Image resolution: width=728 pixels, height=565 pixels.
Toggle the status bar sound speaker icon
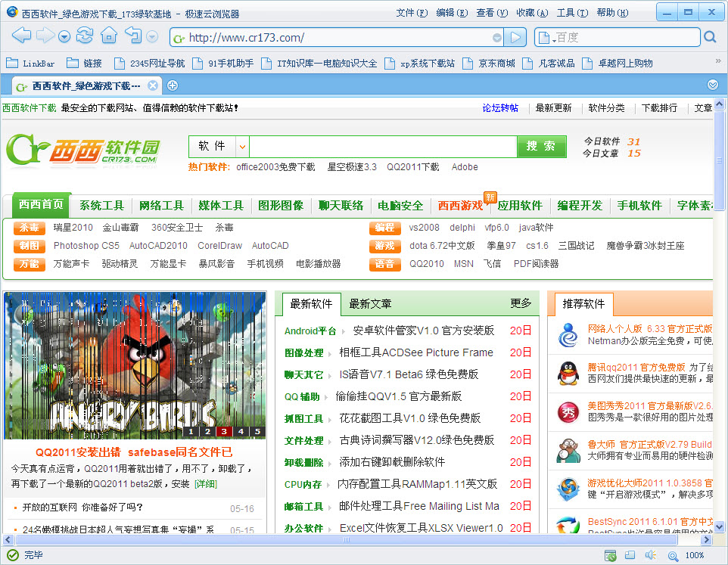[x=651, y=555]
